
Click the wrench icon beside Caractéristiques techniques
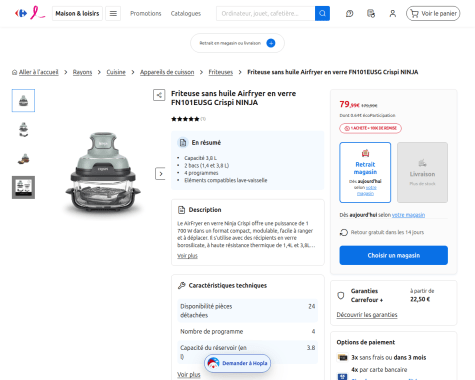(182, 285)
